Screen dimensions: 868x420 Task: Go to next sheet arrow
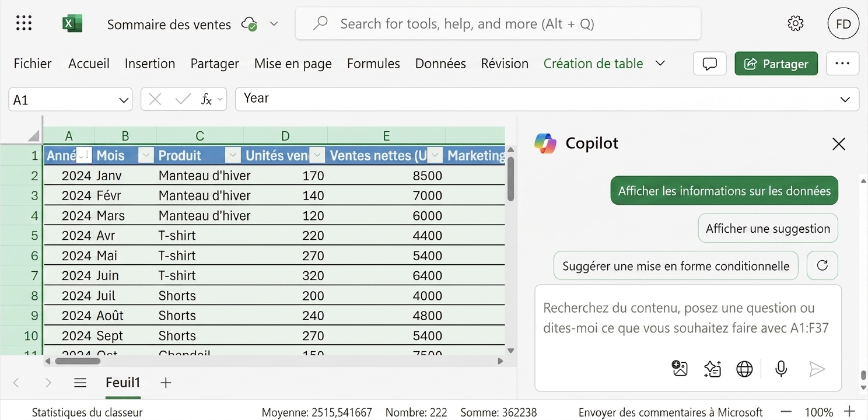click(x=48, y=383)
